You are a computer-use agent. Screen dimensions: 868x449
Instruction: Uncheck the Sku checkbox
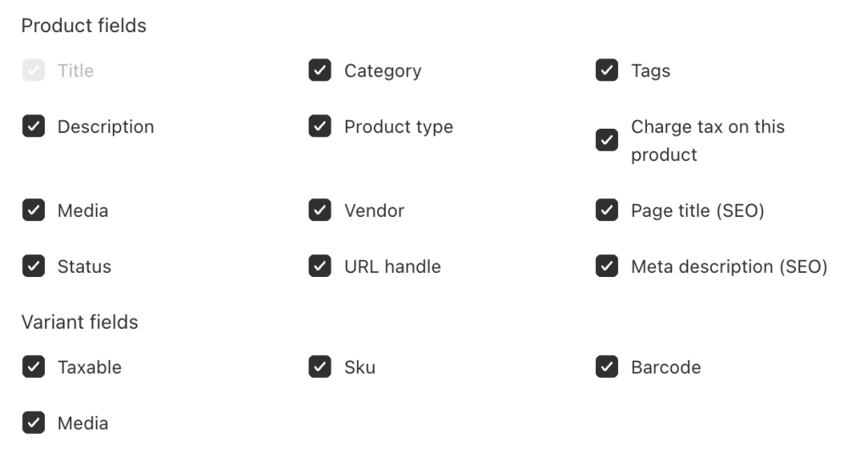(x=320, y=367)
